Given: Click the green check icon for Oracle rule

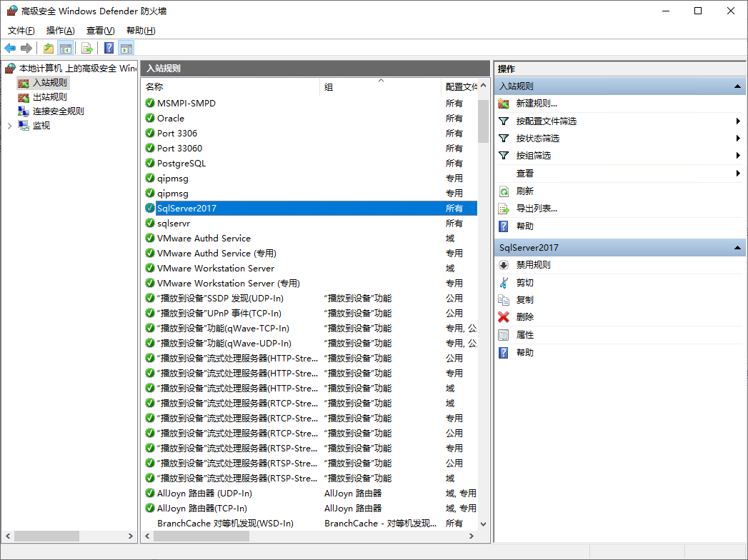Looking at the screenshot, I should coord(150,118).
